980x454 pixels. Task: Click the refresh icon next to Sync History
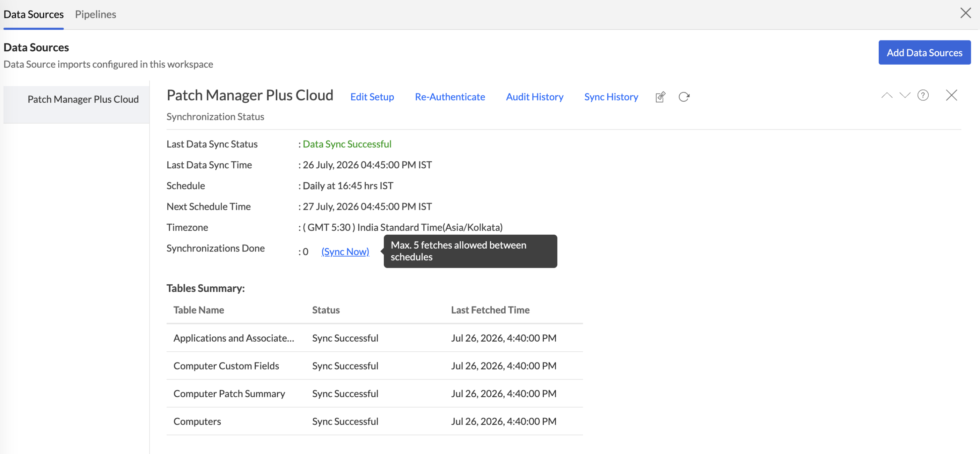coord(683,97)
